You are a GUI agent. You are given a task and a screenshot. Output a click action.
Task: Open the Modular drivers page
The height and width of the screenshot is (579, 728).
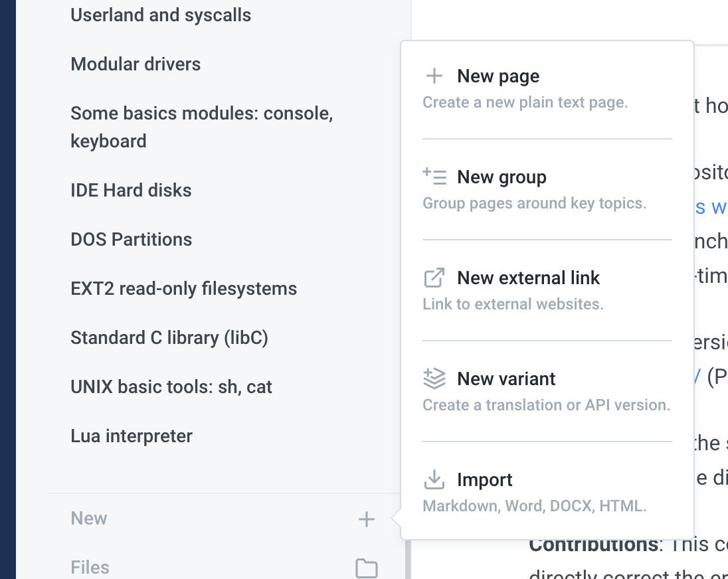pos(136,64)
